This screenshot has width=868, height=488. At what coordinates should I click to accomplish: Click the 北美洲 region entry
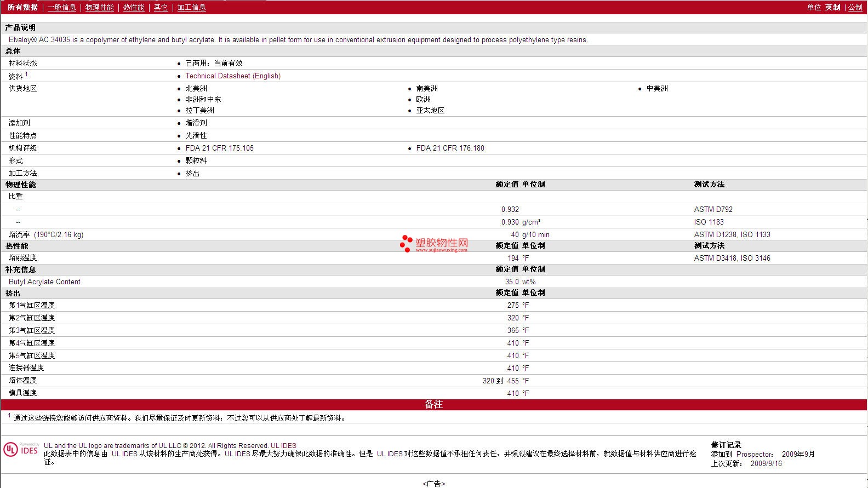[196, 89]
